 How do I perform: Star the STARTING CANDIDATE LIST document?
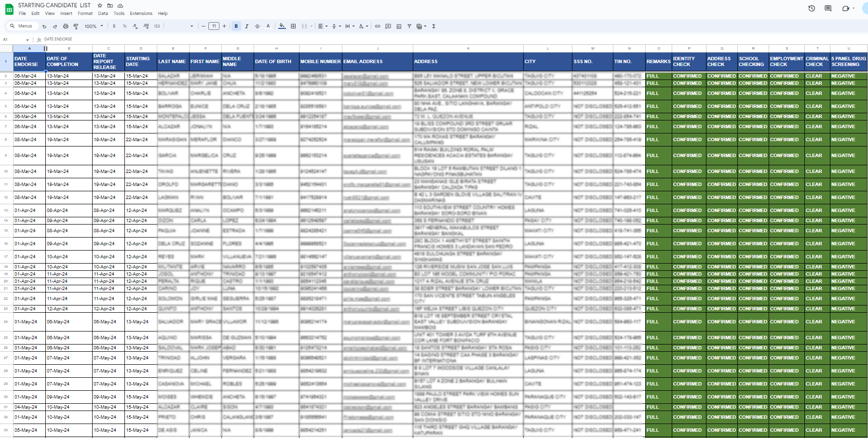coord(100,5)
